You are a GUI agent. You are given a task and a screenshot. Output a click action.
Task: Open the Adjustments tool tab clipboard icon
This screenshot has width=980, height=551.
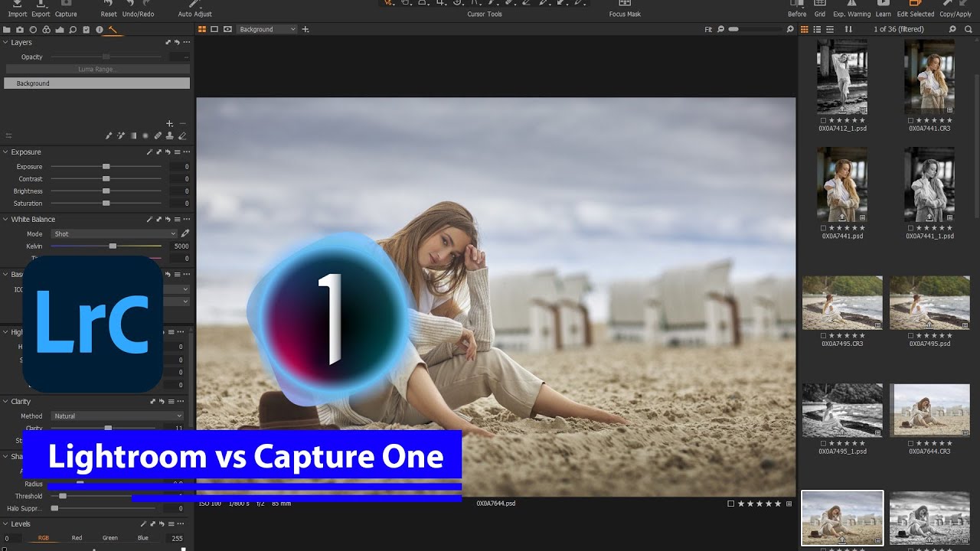coord(86,30)
